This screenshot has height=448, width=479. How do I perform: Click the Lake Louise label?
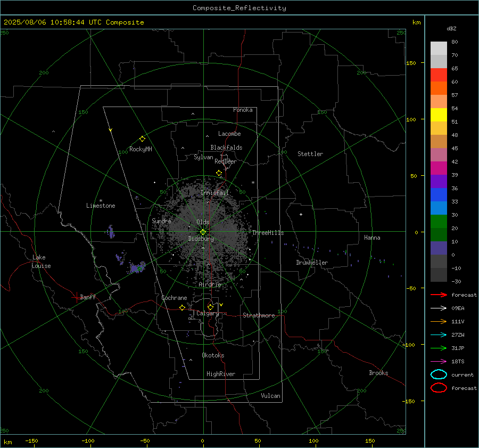coord(41,262)
